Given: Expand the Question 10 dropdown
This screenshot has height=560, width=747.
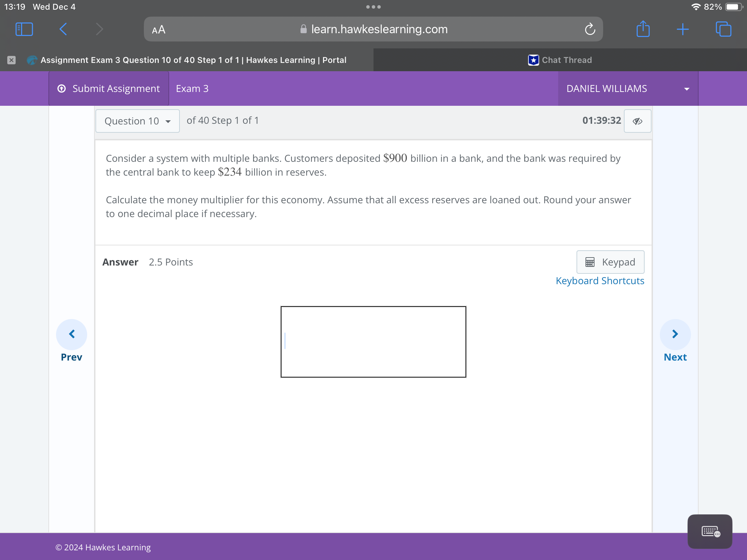Looking at the screenshot, I should [x=138, y=121].
